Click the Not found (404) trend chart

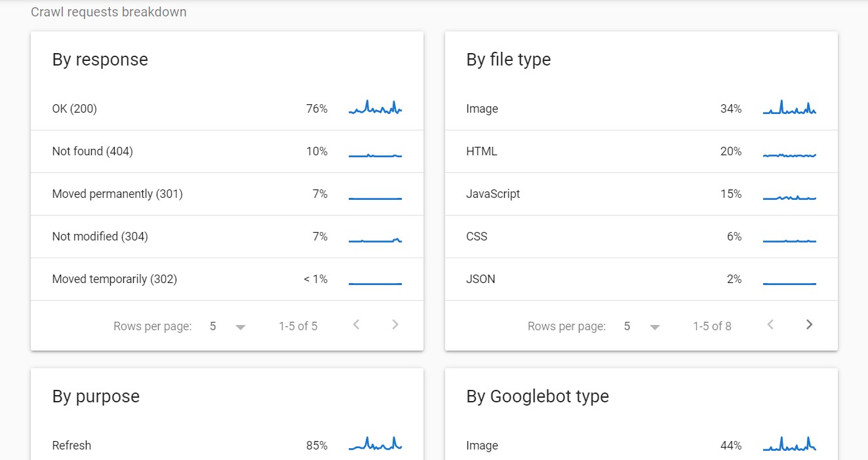tap(375, 151)
